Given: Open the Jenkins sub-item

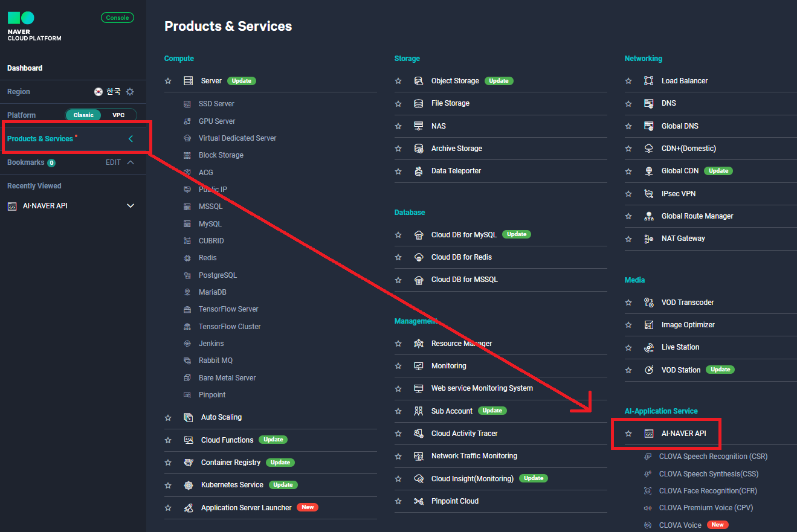Looking at the screenshot, I should (211, 344).
